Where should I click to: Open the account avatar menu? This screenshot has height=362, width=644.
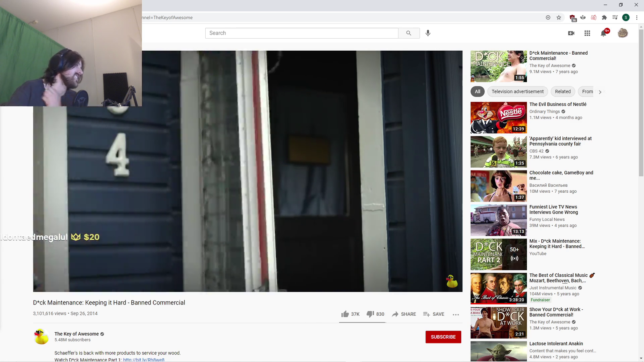(x=623, y=33)
